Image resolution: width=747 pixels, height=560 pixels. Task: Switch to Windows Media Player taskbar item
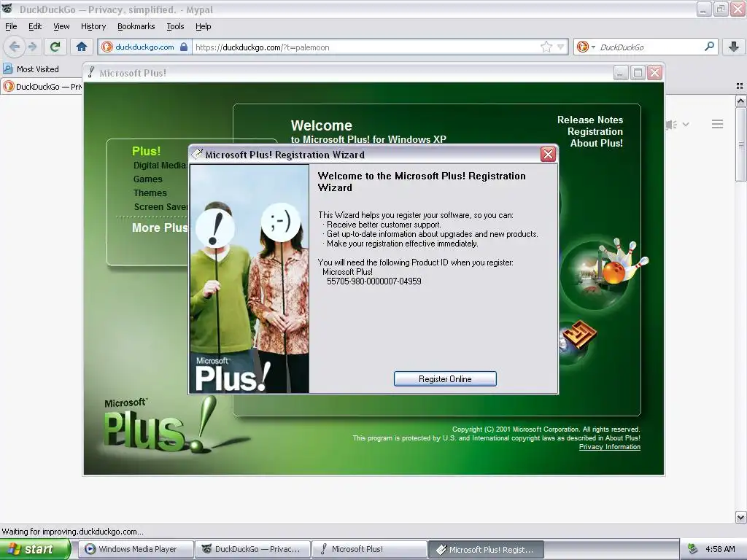click(136, 549)
